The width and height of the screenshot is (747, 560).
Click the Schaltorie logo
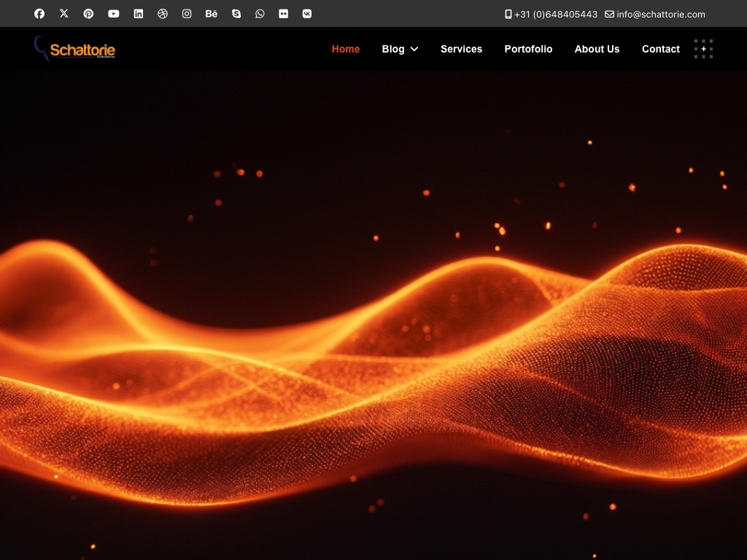(x=75, y=49)
